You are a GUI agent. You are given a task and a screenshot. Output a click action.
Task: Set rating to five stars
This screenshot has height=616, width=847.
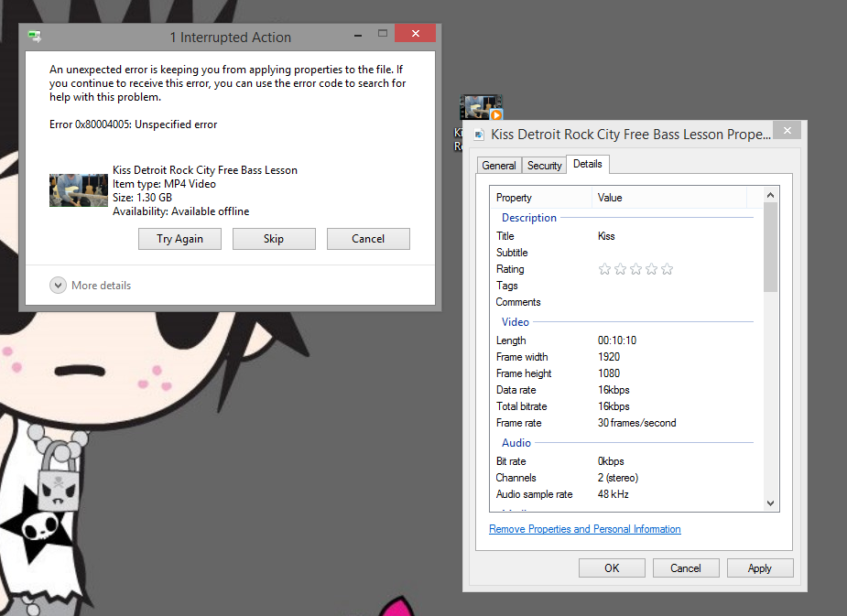pos(668,269)
